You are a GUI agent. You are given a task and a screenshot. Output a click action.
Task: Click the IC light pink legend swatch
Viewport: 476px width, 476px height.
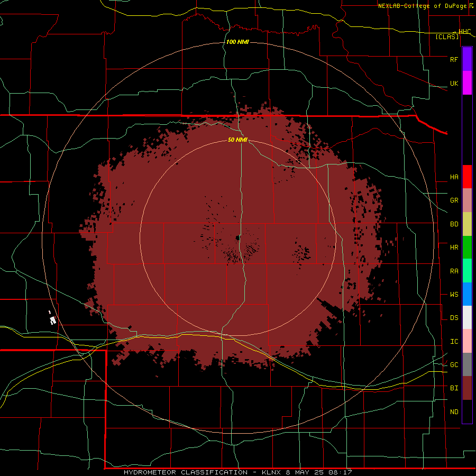click(x=467, y=341)
